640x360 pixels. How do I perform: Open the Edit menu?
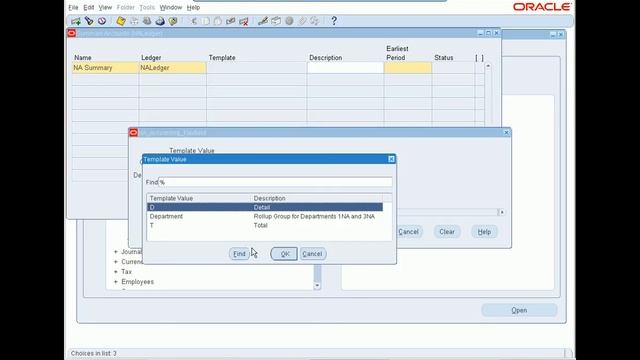coord(89,7)
